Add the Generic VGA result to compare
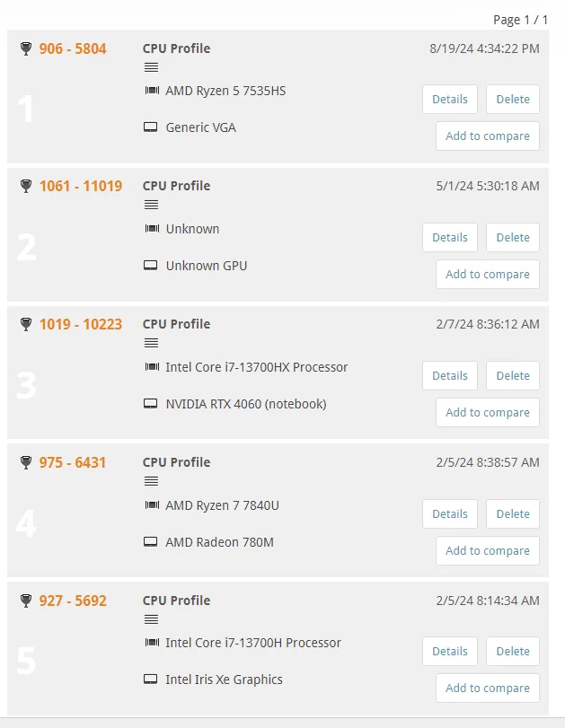Viewport: 565px width, 728px height. pos(487,136)
